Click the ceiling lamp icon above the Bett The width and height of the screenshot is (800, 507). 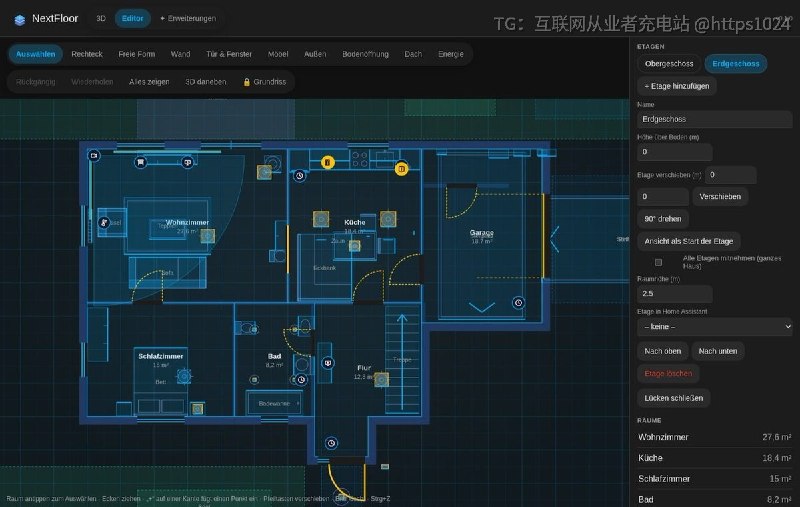tap(184, 376)
